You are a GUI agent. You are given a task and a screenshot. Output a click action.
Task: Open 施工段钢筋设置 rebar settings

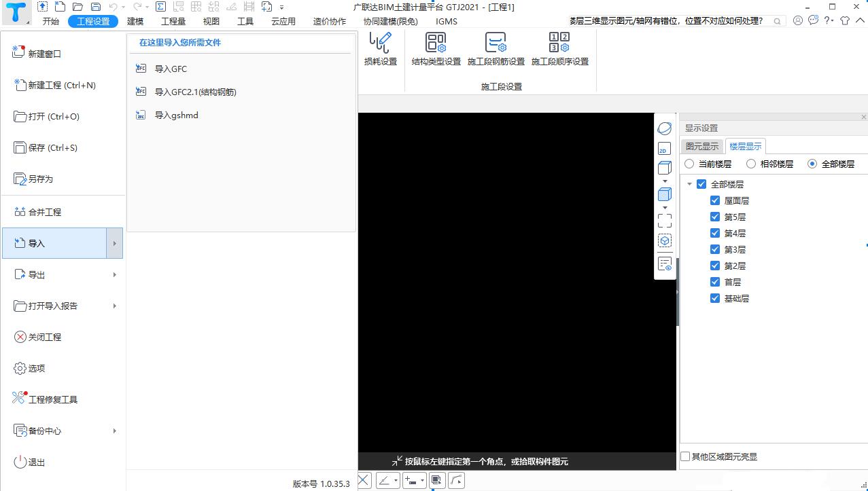496,49
